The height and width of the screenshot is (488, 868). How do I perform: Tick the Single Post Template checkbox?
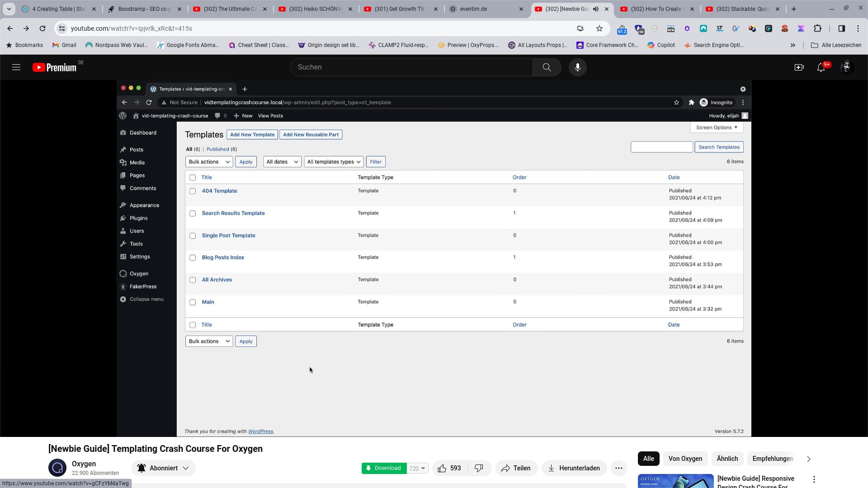point(193,236)
